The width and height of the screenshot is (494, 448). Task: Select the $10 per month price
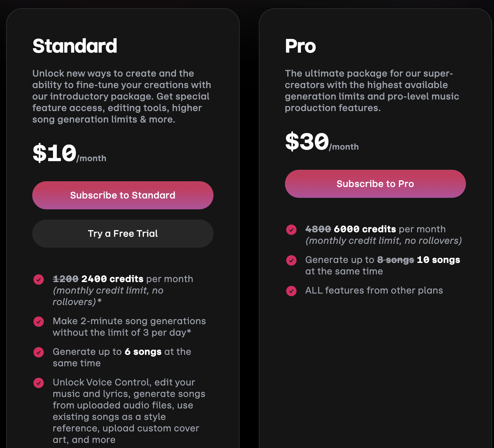click(x=69, y=153)
